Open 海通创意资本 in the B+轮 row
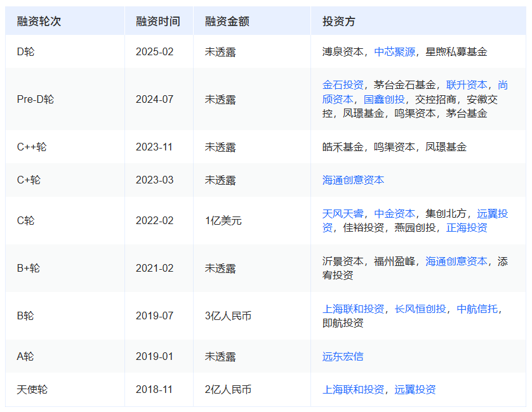The width and height of the screenshot is (532, 412). pos(456,262)
